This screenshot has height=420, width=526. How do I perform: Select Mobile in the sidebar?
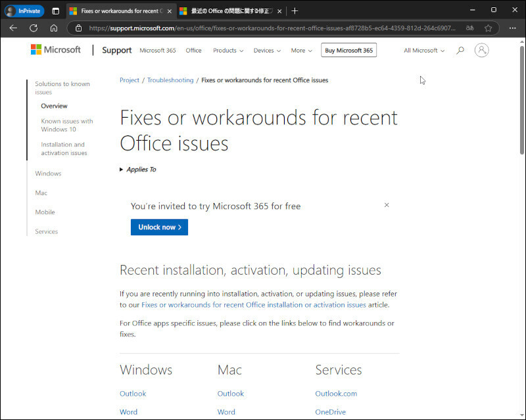coord(45,212)
